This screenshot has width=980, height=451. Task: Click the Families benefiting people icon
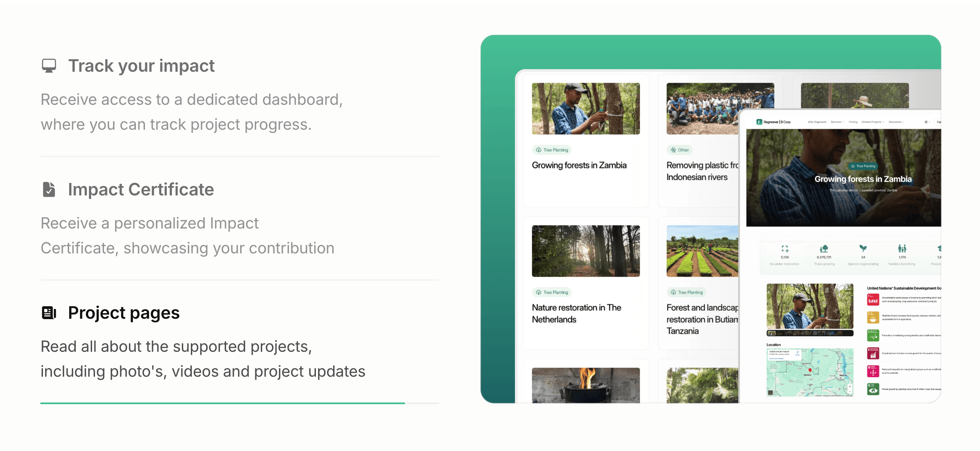tap(902, 249)
